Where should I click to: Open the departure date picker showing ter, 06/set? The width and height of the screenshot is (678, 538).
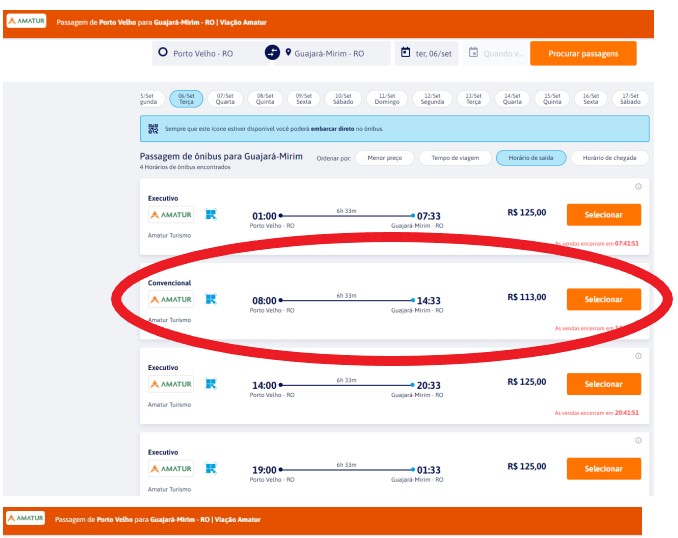427,53
